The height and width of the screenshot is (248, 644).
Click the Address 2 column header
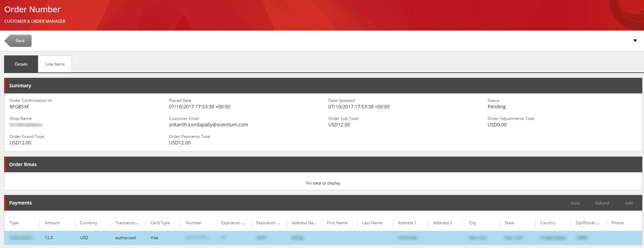443,223
